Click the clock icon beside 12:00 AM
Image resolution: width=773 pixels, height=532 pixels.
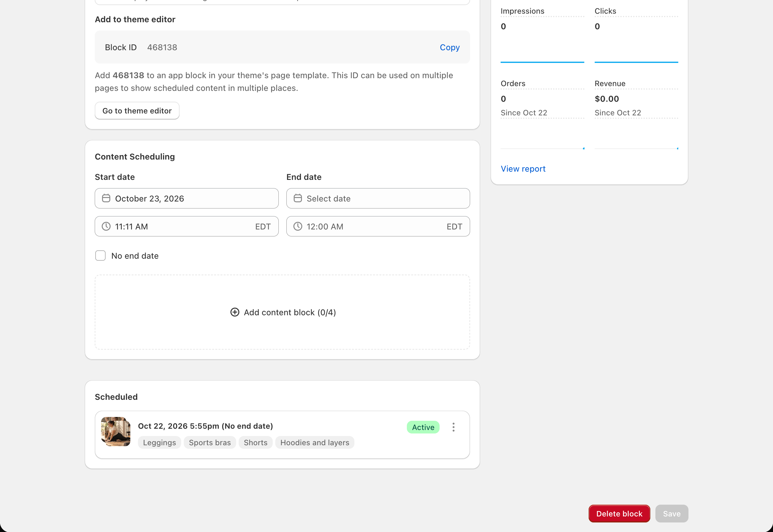tap(298, 226)
